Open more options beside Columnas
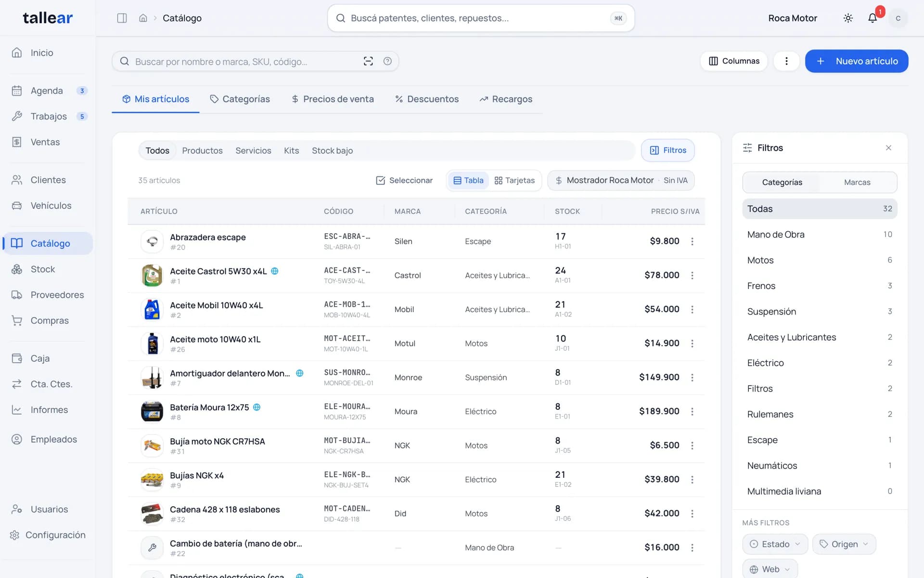This screenshot has width=924, height=578. (786, 61)
